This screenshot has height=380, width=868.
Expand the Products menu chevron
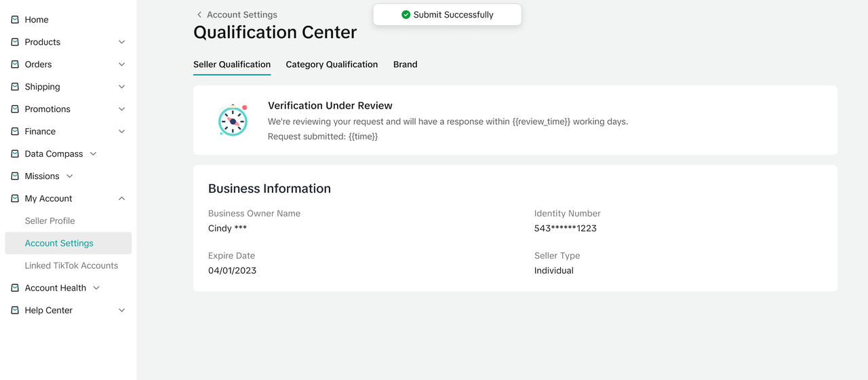coord(122,42)
